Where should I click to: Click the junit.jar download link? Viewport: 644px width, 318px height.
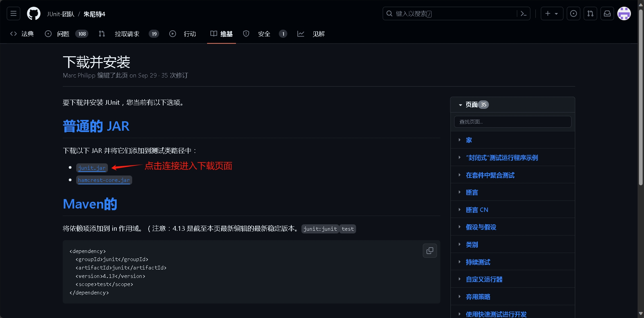coord(92,168)
